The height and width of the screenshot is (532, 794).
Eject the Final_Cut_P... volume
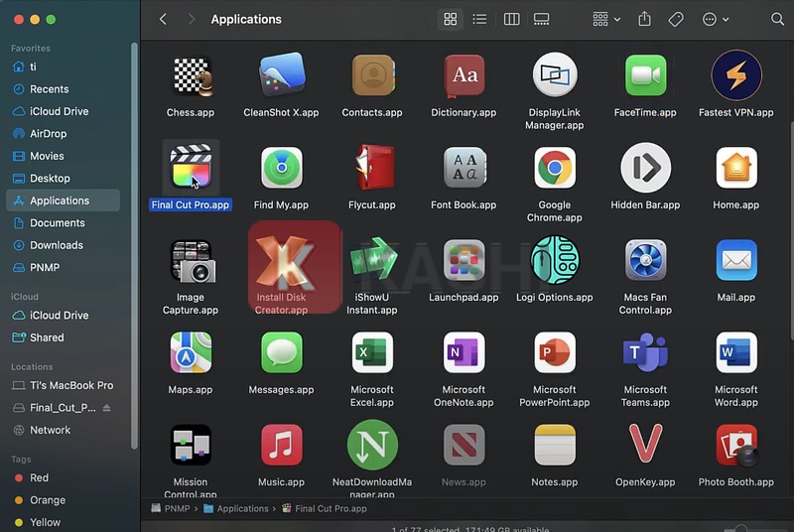tap(107, 408)
